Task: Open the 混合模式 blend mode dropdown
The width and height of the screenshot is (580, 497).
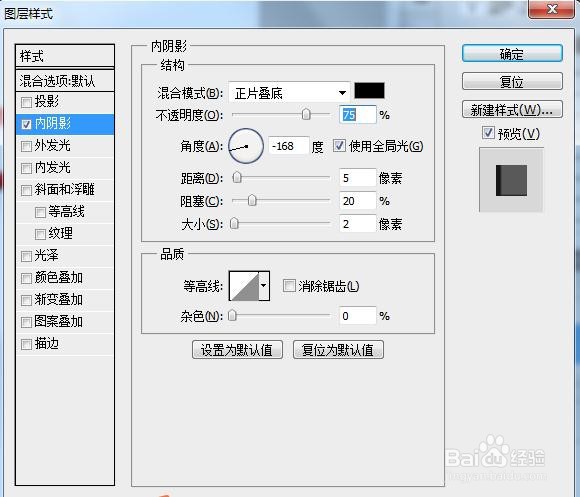Action: pos(290,92)
